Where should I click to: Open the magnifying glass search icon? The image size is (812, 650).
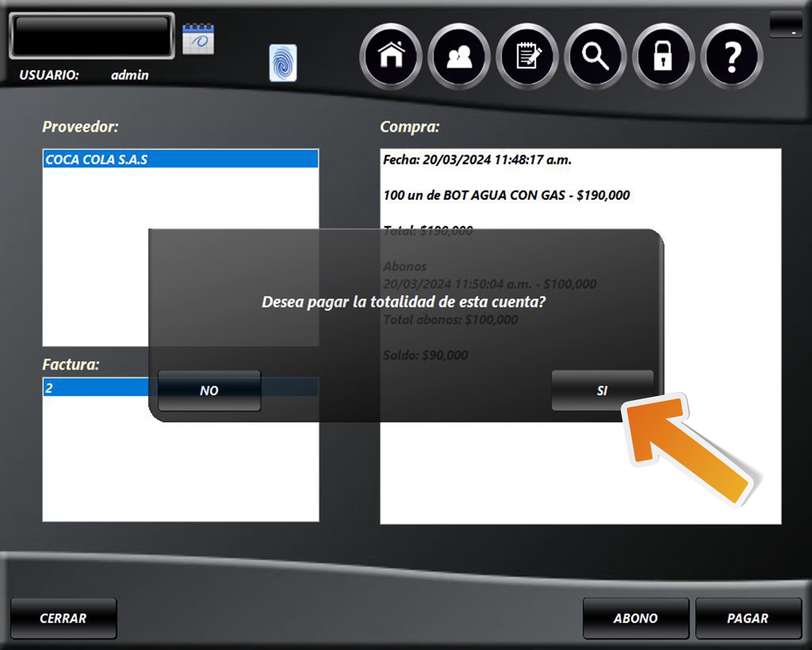(x=595, y=57)
